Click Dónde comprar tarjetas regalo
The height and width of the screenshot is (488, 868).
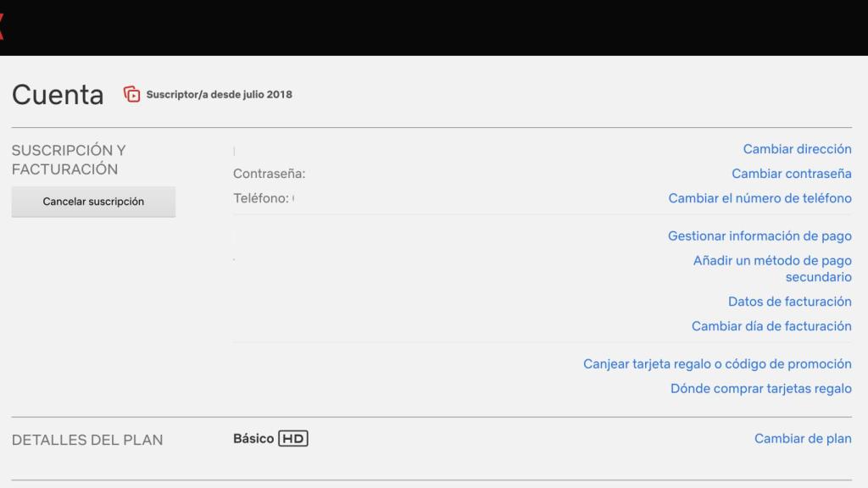pyautogui.click(x=759, y=388)
